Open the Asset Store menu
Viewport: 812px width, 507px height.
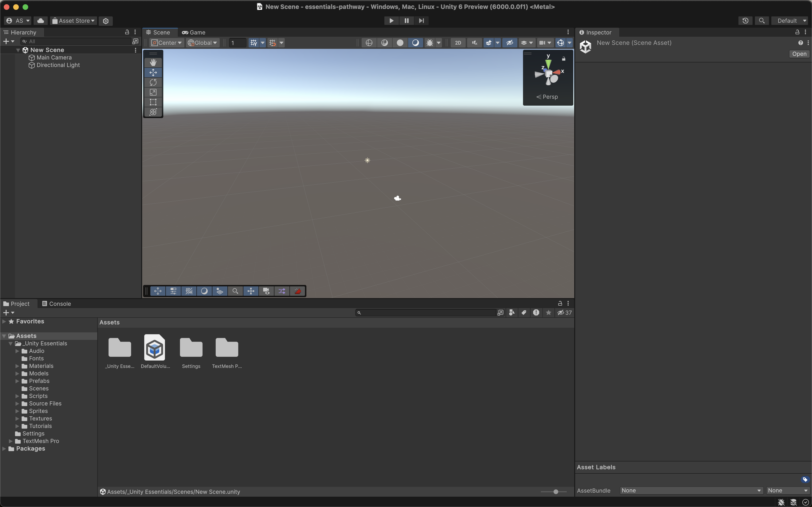(74, 21)
